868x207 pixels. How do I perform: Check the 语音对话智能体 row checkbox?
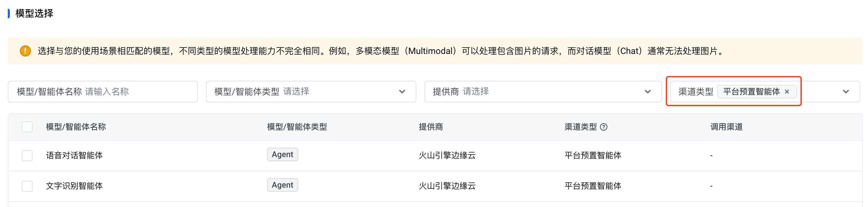27,156
